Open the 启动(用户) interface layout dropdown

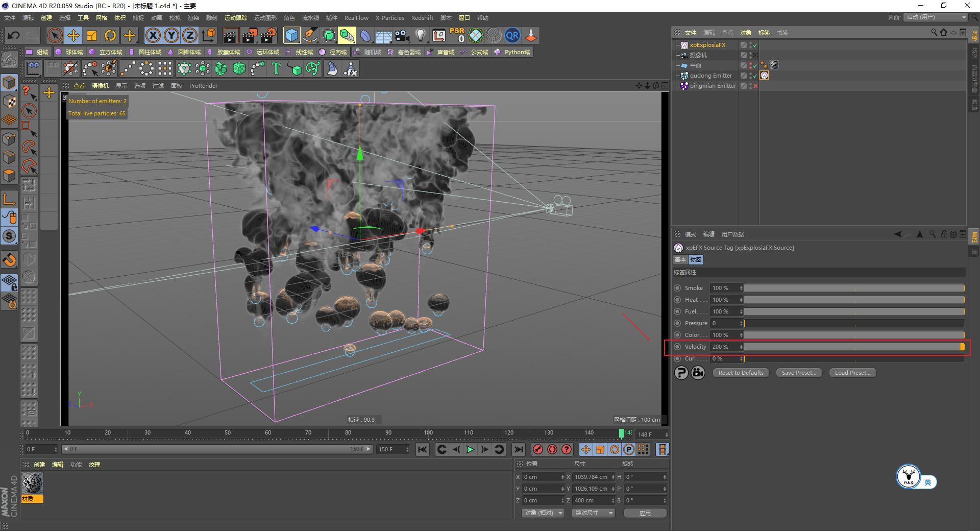(935, 17)
